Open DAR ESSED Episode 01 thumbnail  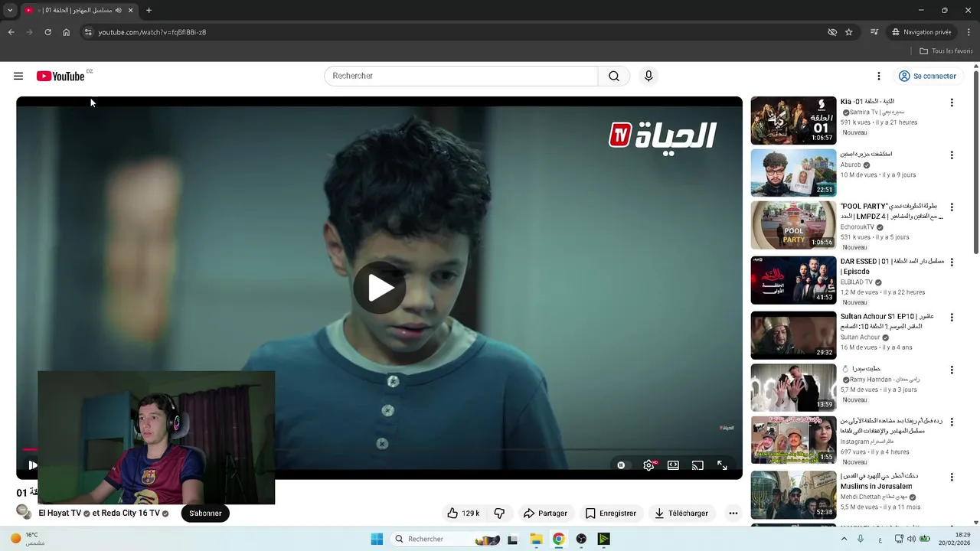coord(793,280)
